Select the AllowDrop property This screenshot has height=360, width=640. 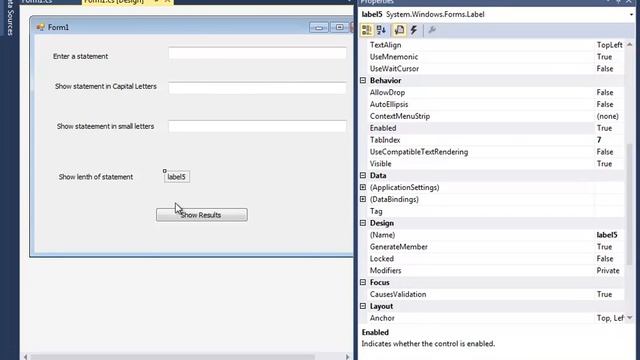point(387,92)
